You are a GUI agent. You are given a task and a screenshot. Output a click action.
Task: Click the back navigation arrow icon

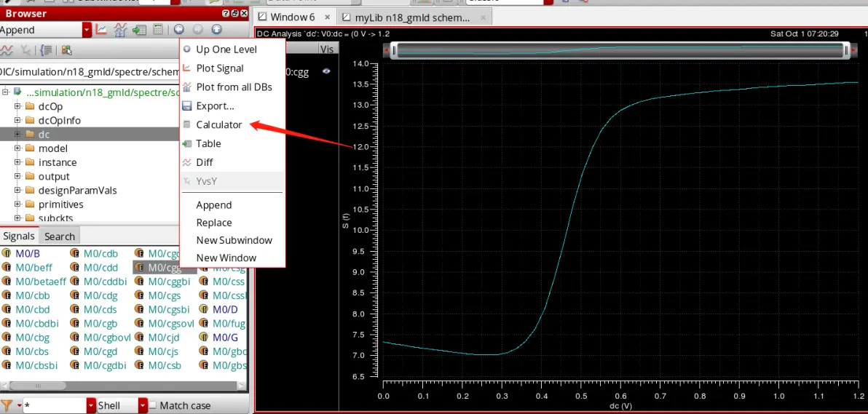pos(179,30)
